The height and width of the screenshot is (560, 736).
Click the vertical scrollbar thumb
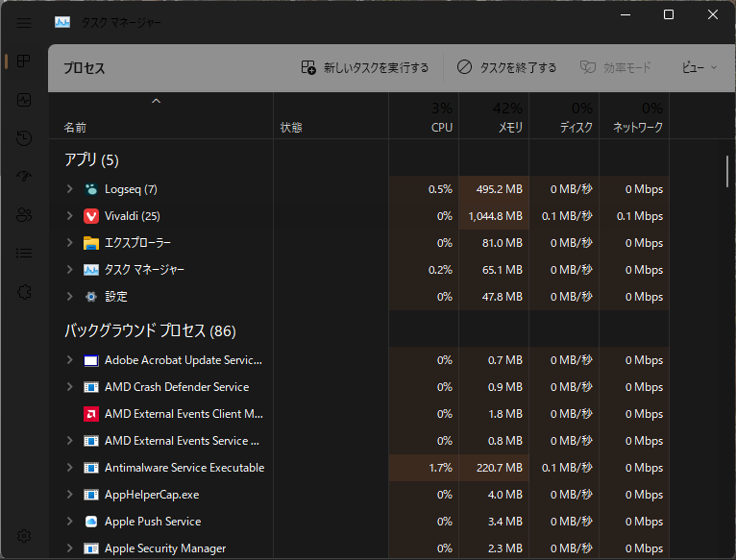point(727,171)
